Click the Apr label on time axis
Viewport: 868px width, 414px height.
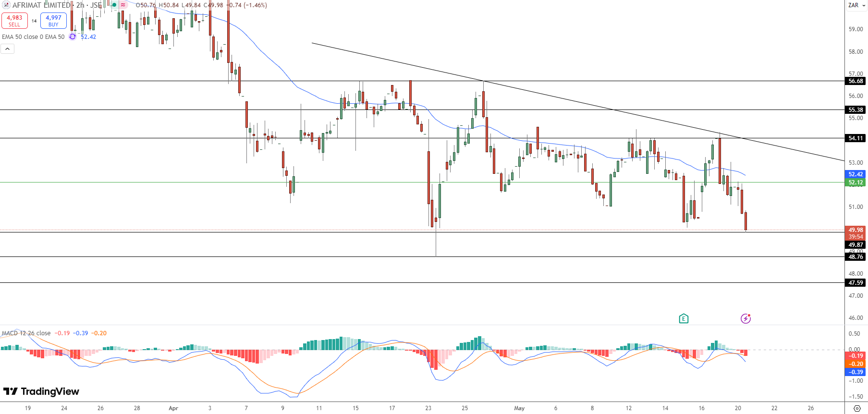[x=173, y=408]
